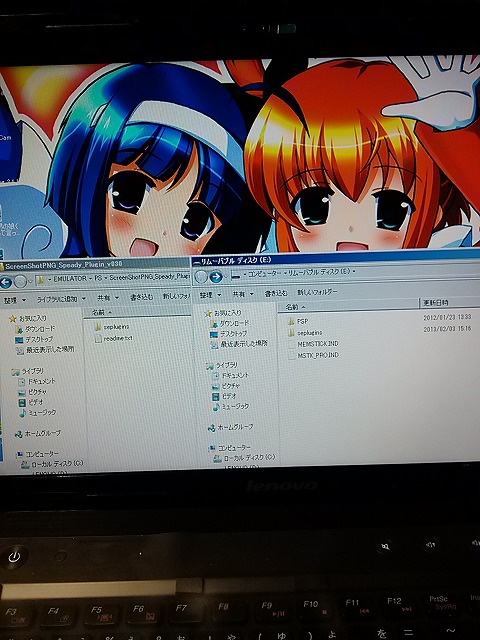Click date 2013/02/03 15:16 of seplugins
The image size is (480, 640).
tap(447, 329)
